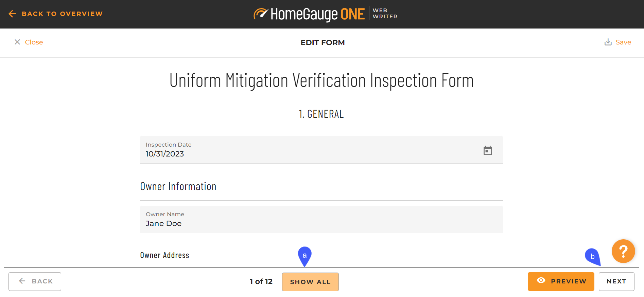Click the X icon beside Close
Image resolution: width=644 pixels, height=297 pixels.
pyautogui.click(x=17, y=42)
